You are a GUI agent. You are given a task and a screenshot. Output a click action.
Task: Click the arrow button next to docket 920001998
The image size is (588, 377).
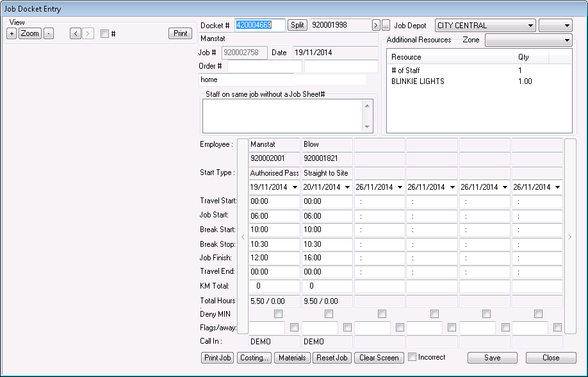[376, 26]
